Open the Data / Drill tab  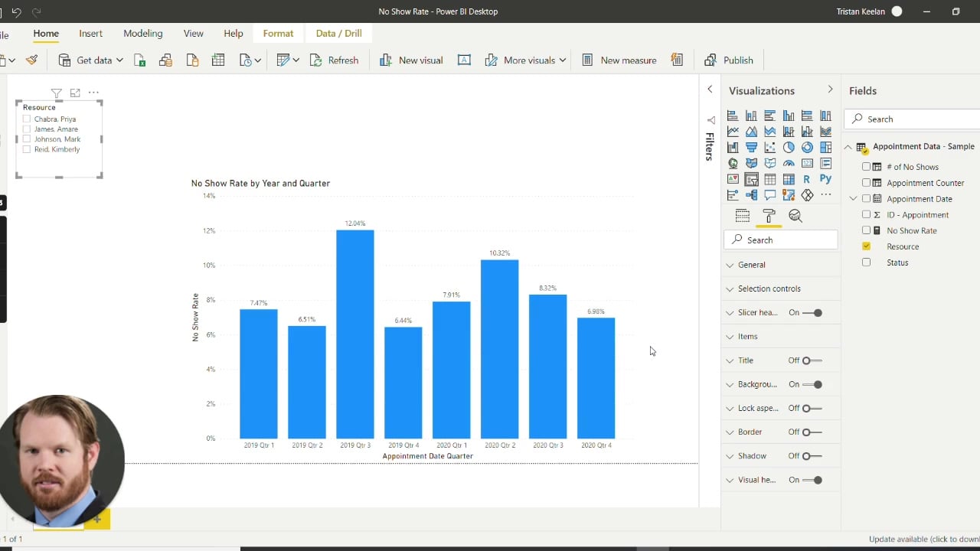tap(338, 33)
